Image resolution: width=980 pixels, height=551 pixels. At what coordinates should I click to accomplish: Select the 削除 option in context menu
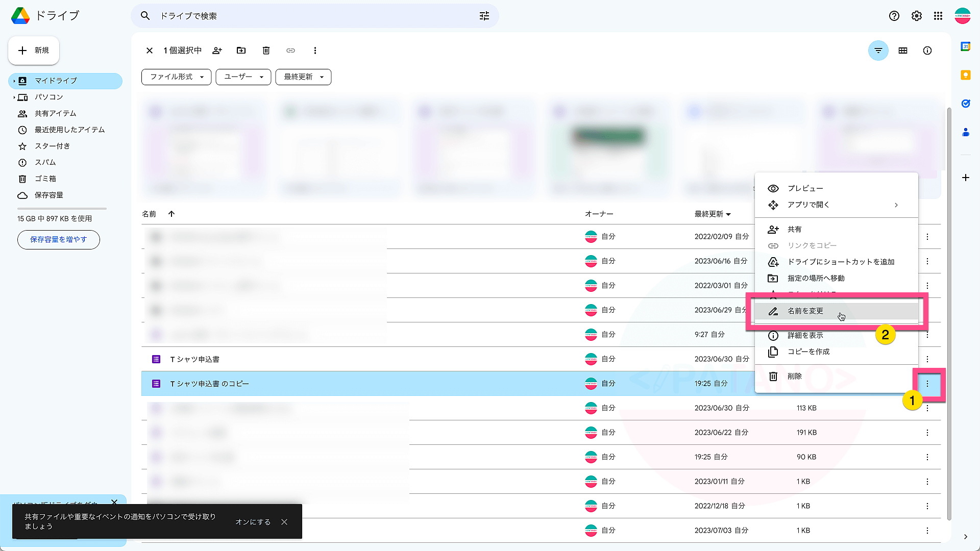[795, 376]
